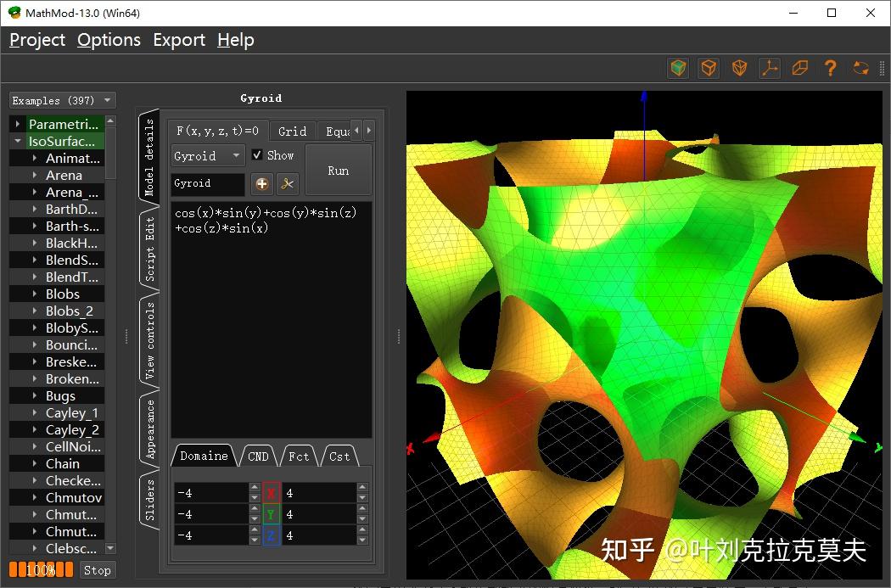Open help via the question mark icon

[830, 68]
